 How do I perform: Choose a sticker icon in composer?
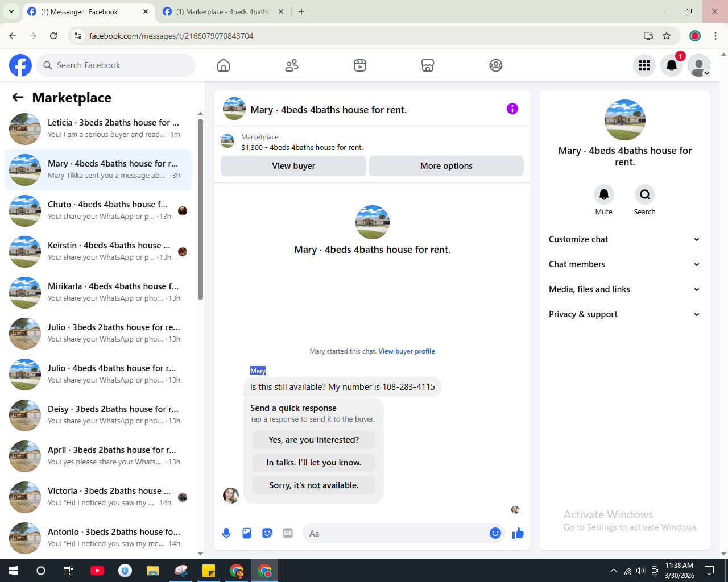(267, 533)
